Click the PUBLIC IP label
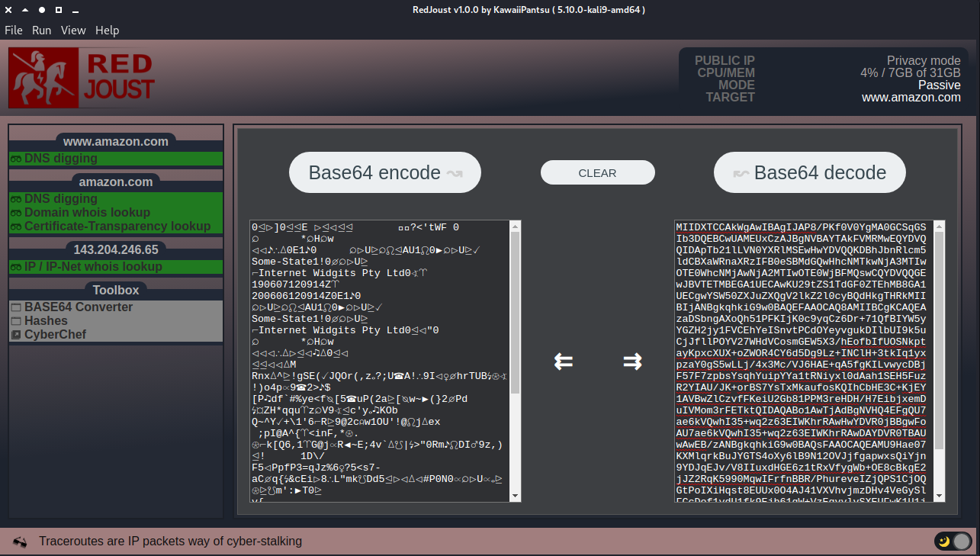980x556 pixels. (x=725, y=61)
